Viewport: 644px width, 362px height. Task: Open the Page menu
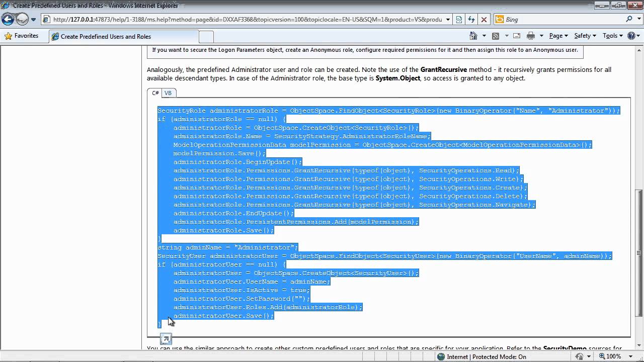(558, 36)
